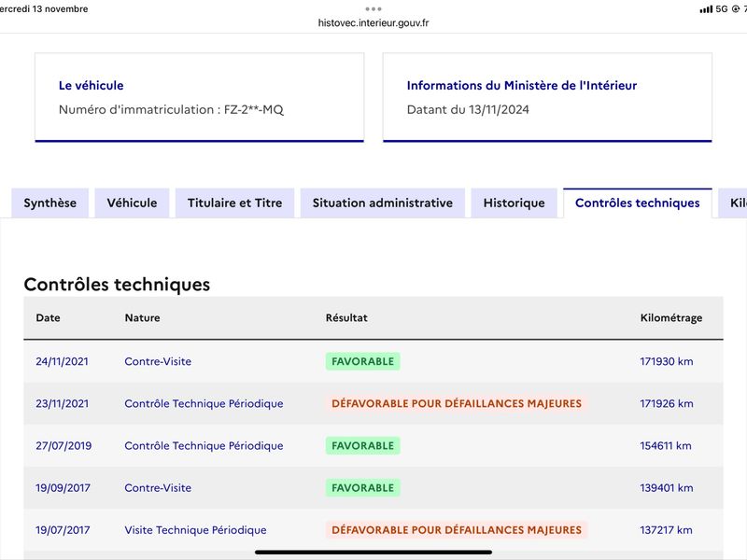Viewport: 747px width, 560px height.
Task: Select the 19/09/2017 Contre-Visite row
Action: [x=373, y=487]
